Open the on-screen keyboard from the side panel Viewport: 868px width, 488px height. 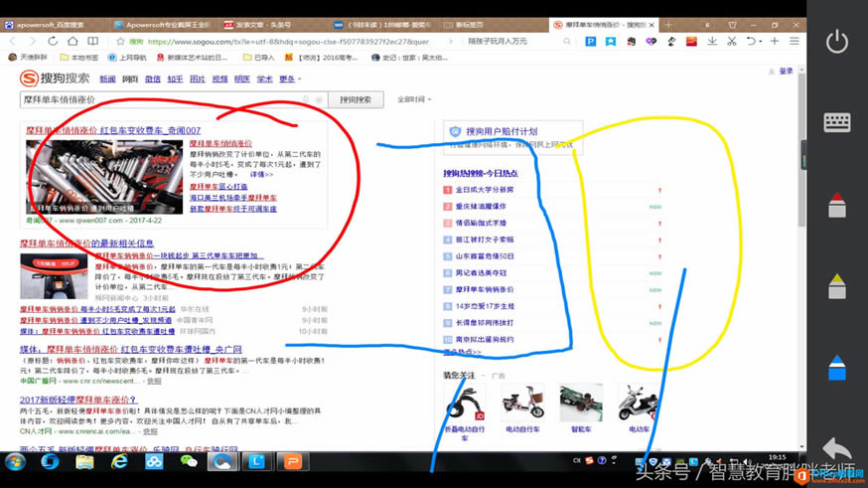point(836,122)
